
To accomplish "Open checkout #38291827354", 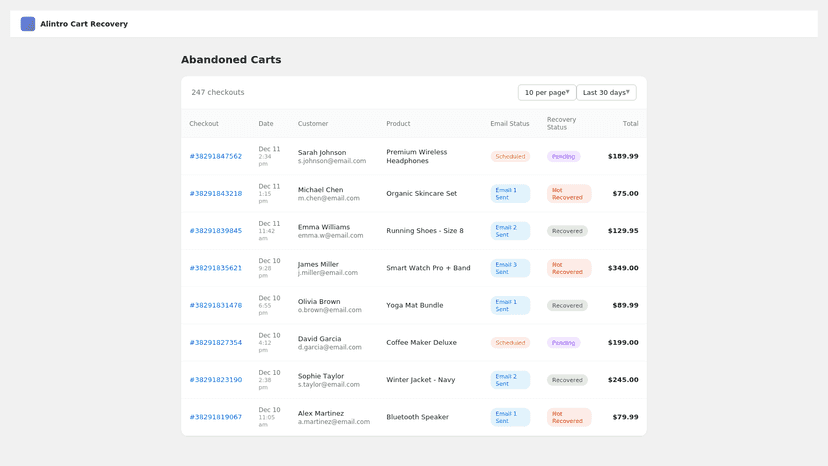I will click(215, 342).
